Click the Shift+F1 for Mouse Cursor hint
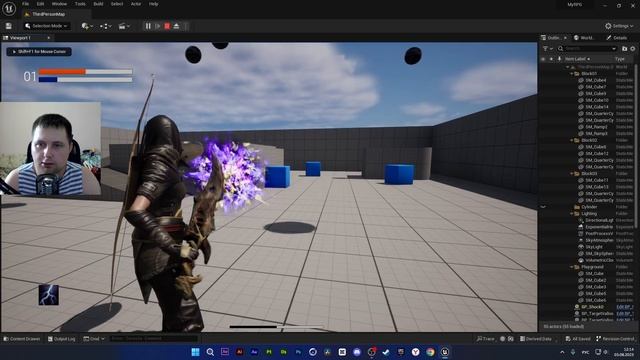Viewport: 640px width, 360px height. (39, 52)
